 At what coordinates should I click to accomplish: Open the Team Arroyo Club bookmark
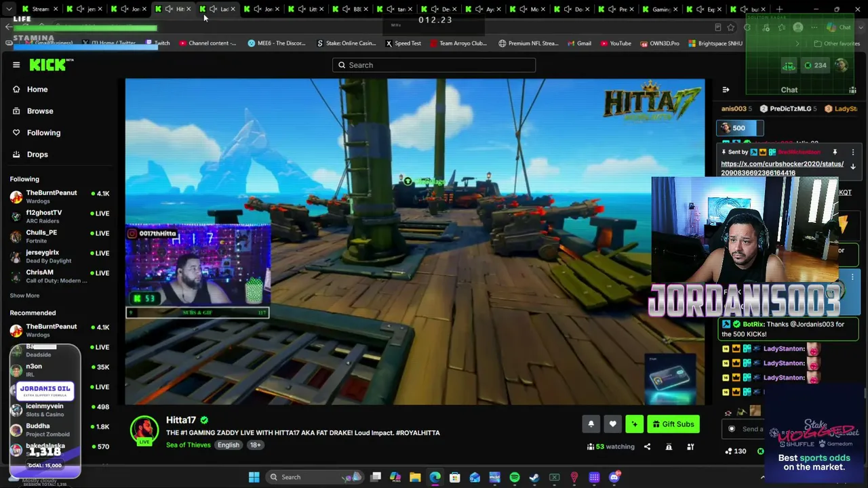pos(458,43)
